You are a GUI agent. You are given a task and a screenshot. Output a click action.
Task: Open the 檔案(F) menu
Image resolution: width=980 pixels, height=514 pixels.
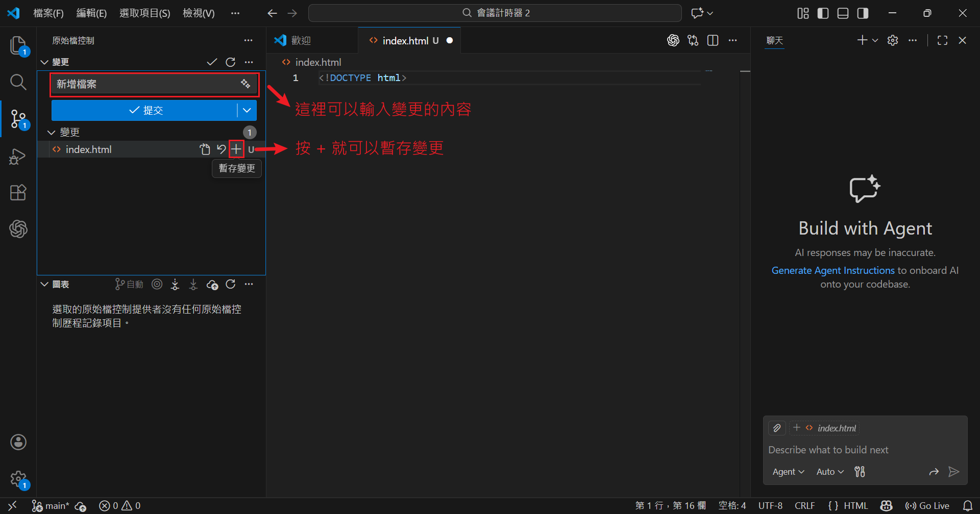pos(48,13)
